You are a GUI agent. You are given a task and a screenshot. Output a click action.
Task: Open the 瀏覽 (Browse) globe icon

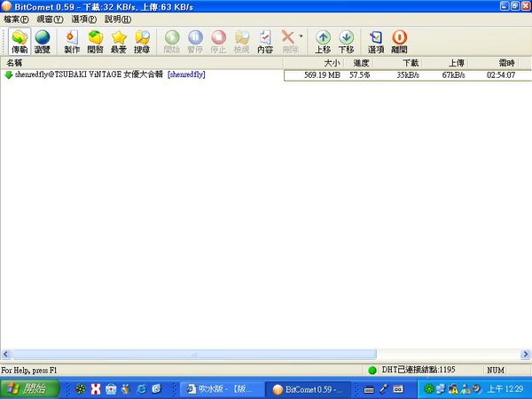tap(42, 42)
